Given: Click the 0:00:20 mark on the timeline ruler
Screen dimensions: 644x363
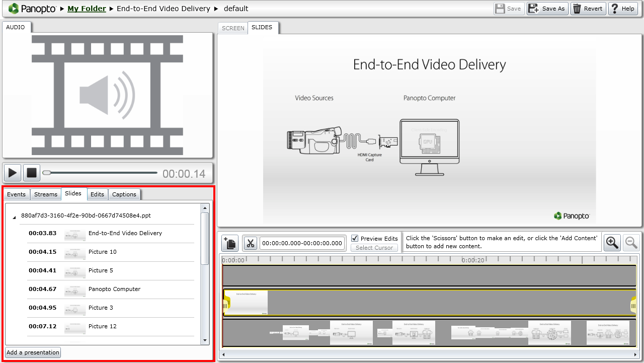Looking at the screenshot, I should pos(473,260).
